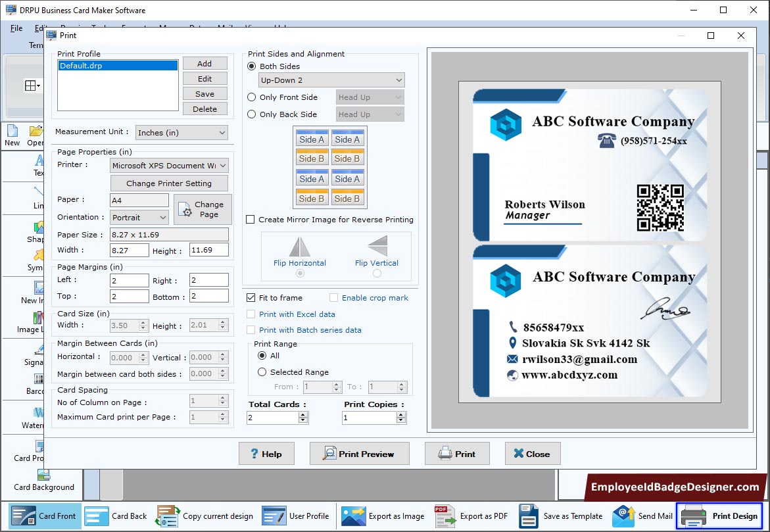Click paper Height input field
The height and width of the screenshot is (532, 770).
click(208, 250)
